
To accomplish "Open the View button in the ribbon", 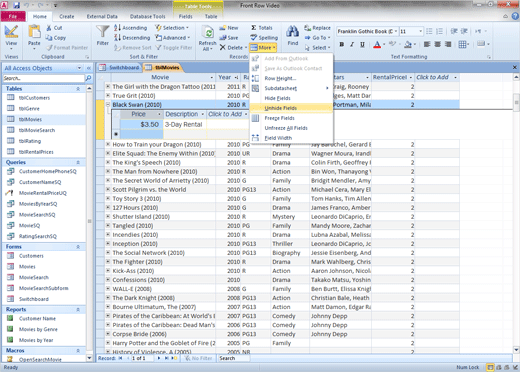I will tap(11, 37).
